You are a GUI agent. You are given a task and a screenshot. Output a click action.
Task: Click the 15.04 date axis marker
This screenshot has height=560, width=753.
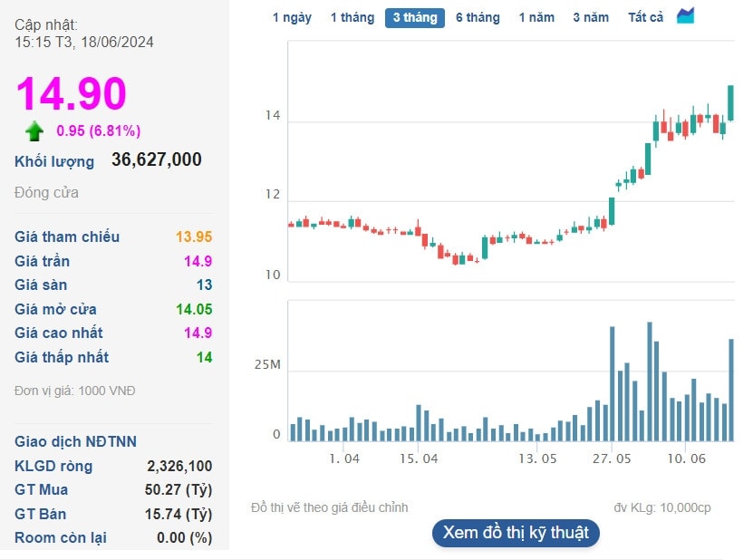click(419, 459)
